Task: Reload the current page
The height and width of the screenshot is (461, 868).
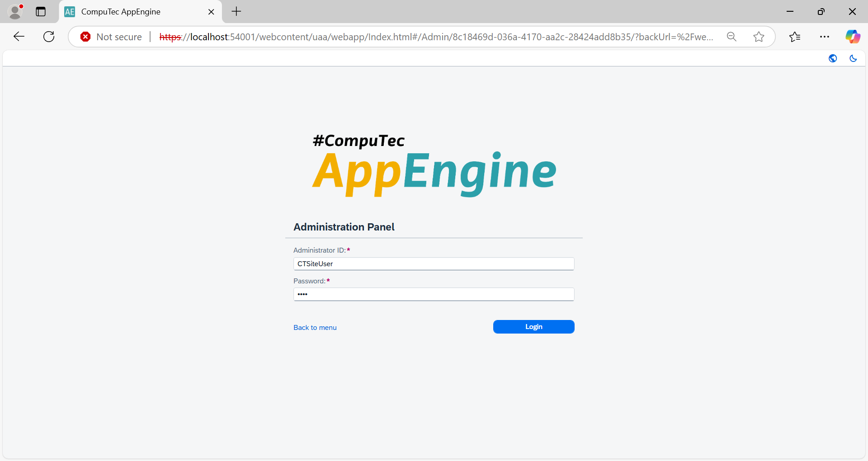Action: tap(48, 37)
